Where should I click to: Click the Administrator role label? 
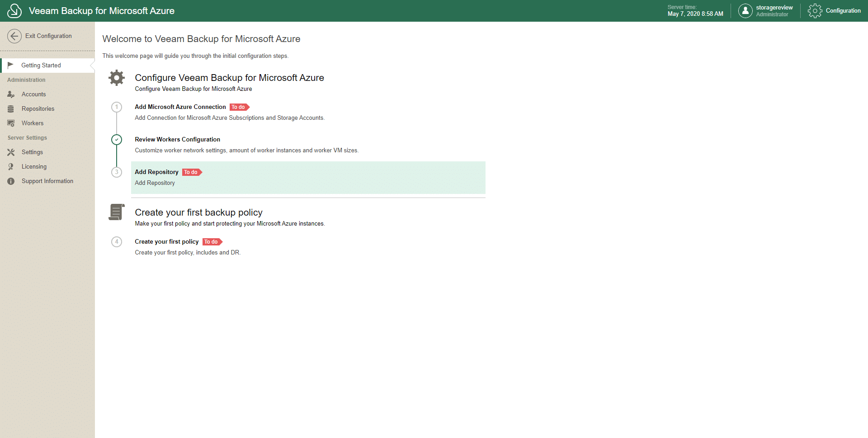point(772,14)
